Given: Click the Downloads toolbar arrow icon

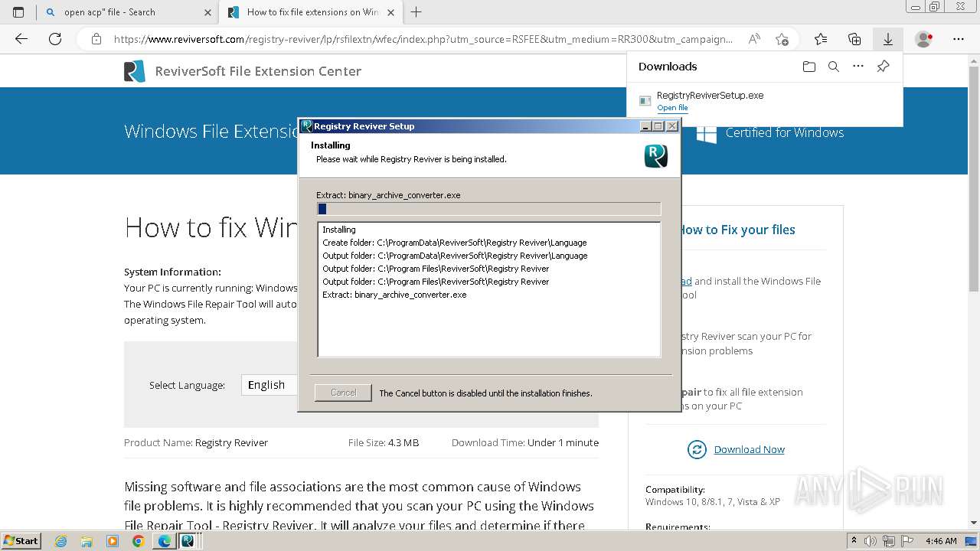Looking at the screenshot, I should click(x=888, y=39).
